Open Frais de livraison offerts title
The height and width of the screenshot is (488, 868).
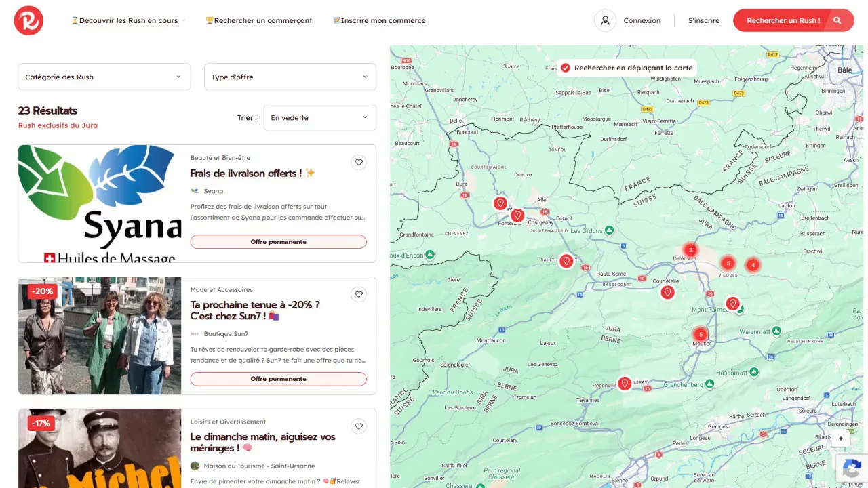[252, 174]
